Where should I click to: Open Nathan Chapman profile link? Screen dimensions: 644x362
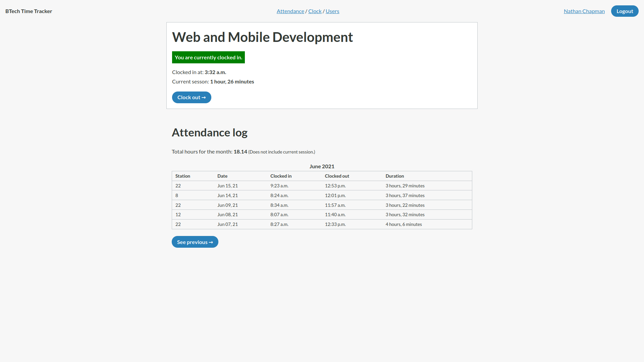pos(584,11)
